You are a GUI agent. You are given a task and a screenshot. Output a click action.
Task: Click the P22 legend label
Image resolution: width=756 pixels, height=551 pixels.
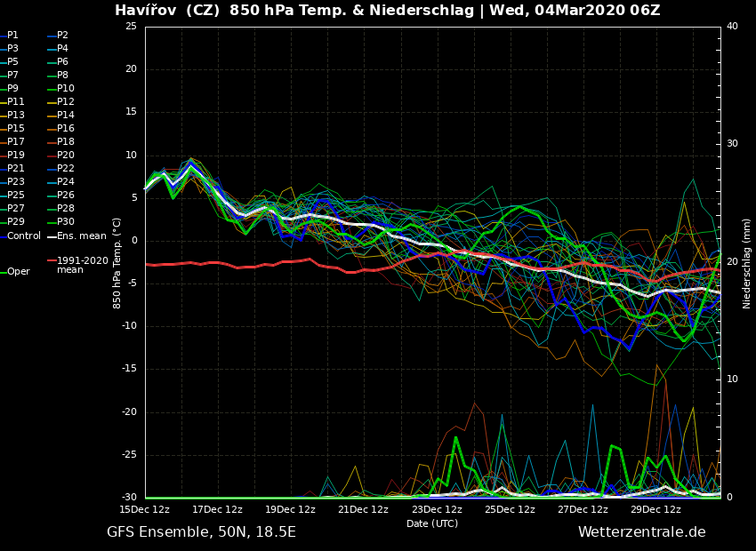(65, 169)
